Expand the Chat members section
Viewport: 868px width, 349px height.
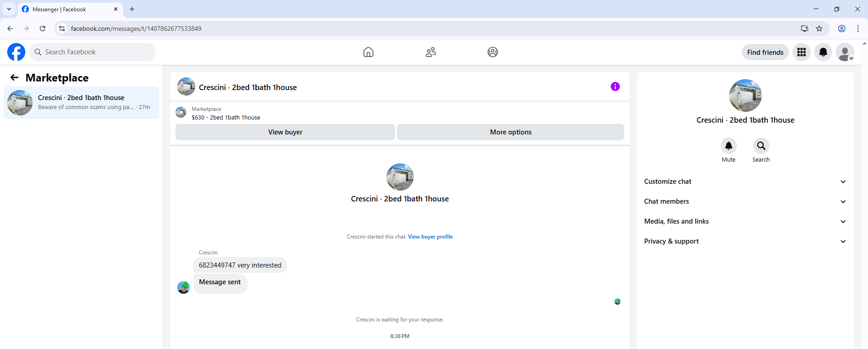point(745,201)
